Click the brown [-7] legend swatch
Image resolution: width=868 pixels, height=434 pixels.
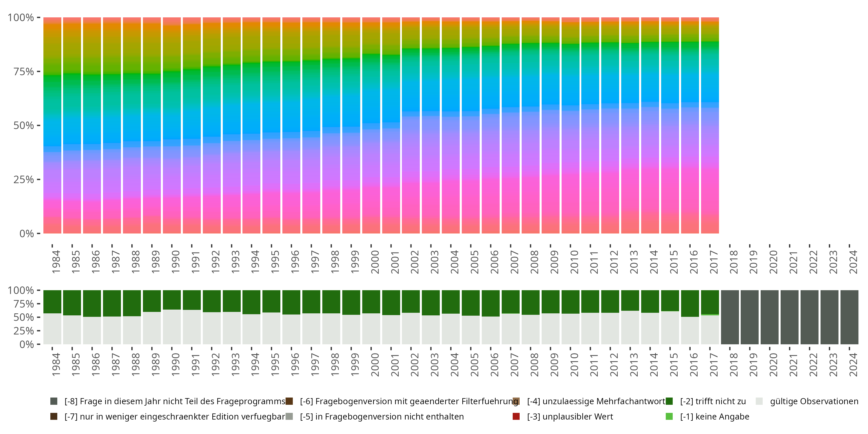tap(54, 416)
